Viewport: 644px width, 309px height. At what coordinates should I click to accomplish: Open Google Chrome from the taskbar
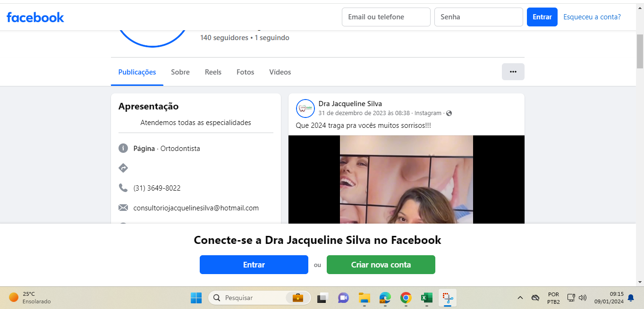406,298
